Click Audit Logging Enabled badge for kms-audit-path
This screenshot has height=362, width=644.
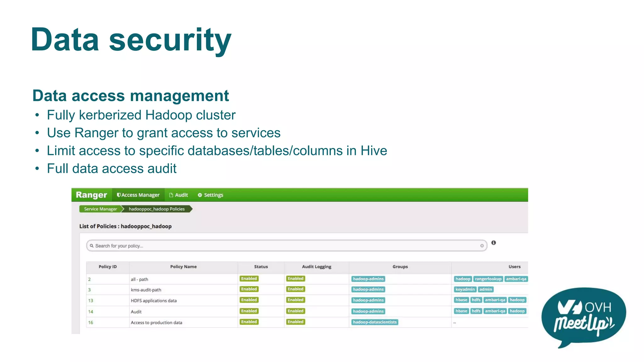(x=296, y=289)
